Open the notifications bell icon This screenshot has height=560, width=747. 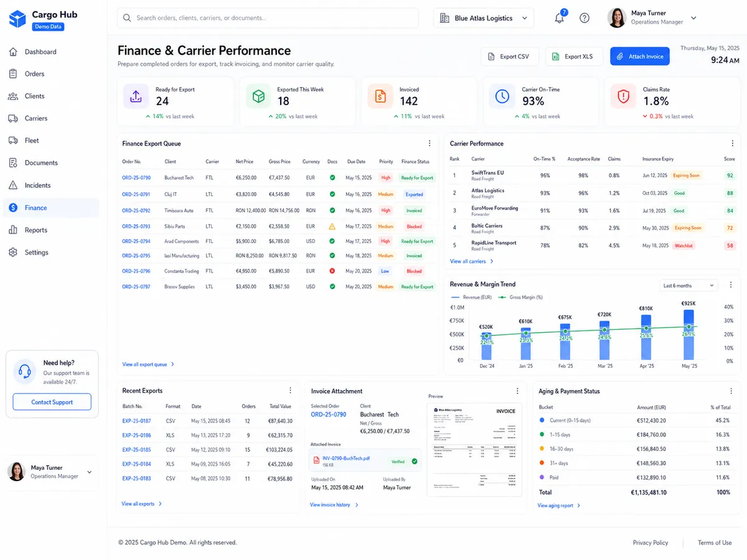point(559,18)
